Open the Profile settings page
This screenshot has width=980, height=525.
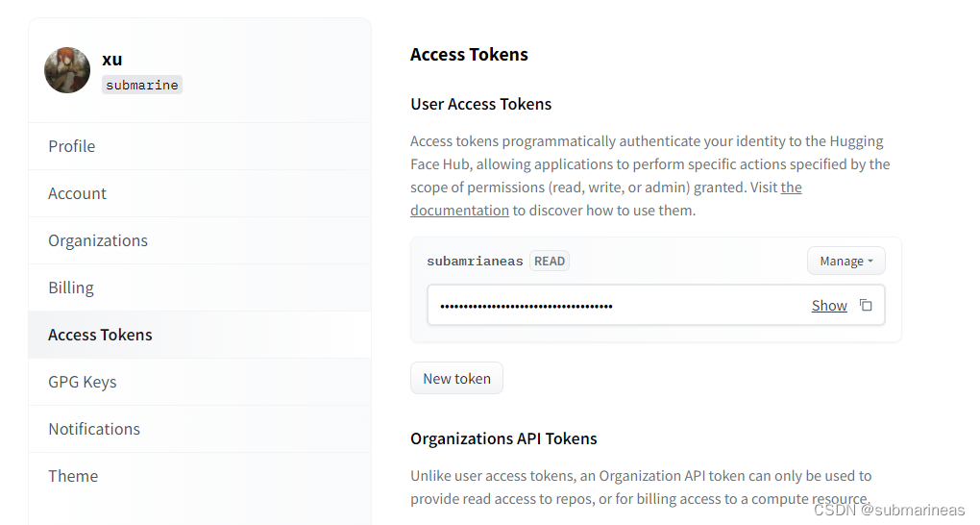click(x=72, y=146)
